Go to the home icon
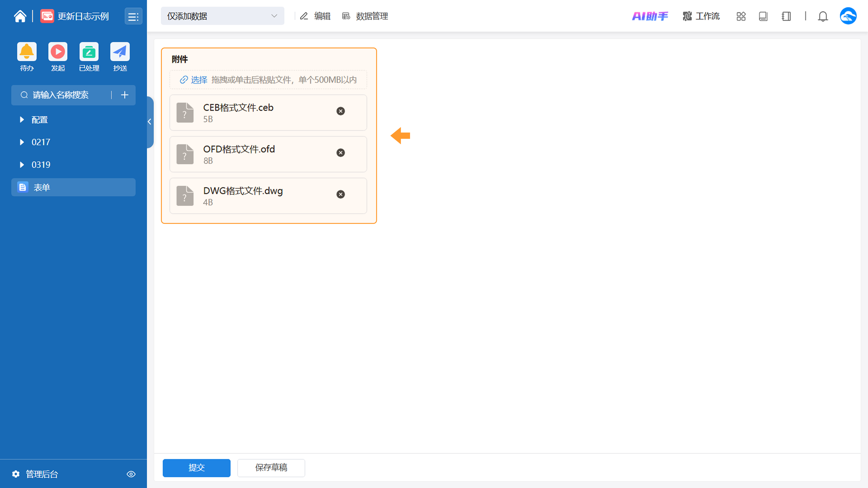Viewport: 868px width, 488px height. point(20,16)
